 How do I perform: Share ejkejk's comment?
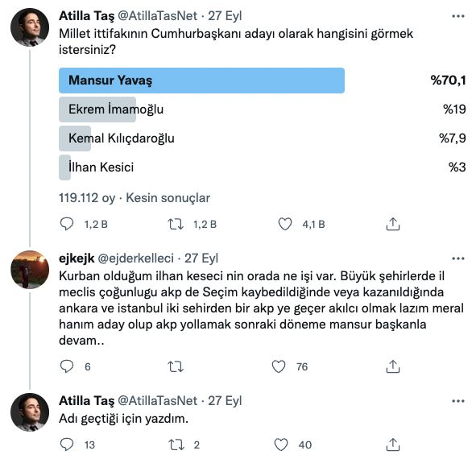[393, 366]
